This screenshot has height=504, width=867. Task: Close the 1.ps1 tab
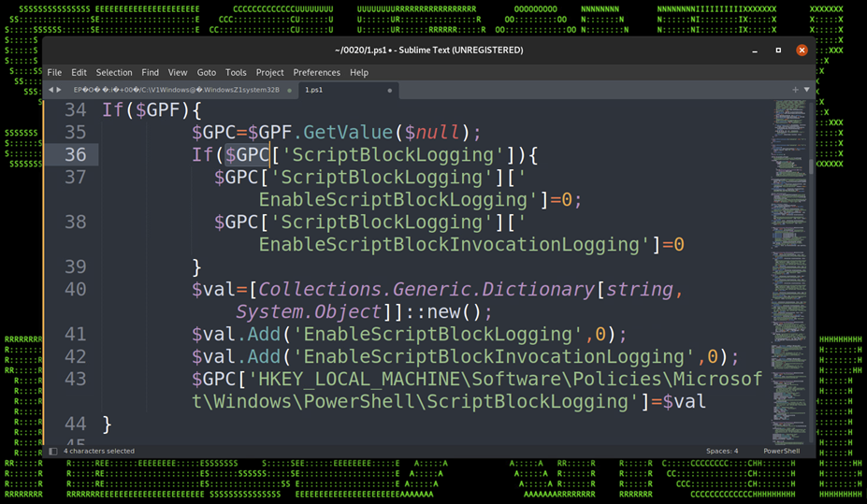[390, 91]
